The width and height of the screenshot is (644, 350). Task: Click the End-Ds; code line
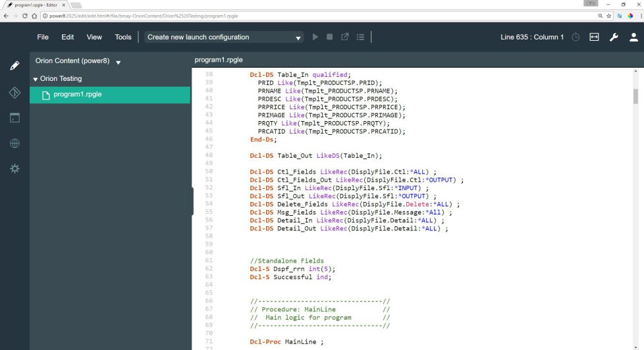point(263,139)
